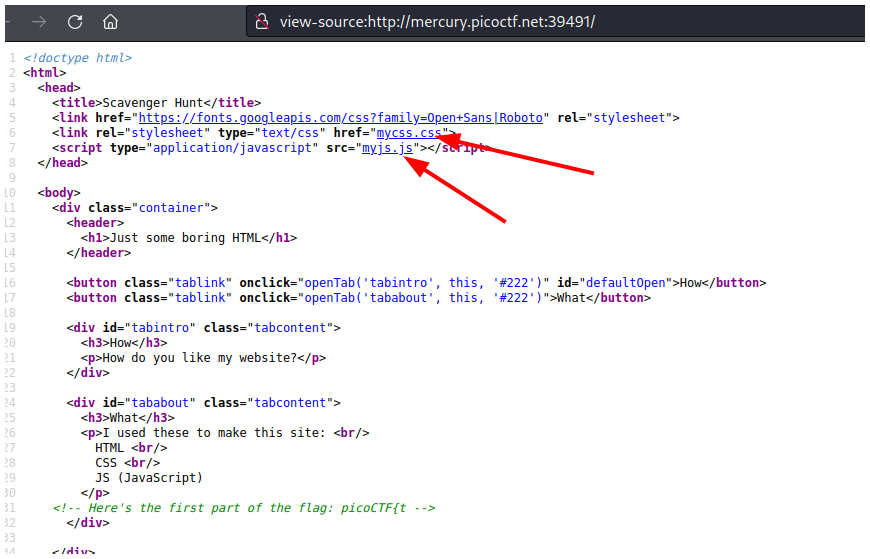Screen dimensions: 870x559
Task: Open the mycss.css stylesheet link
Action: click(411, 133)
